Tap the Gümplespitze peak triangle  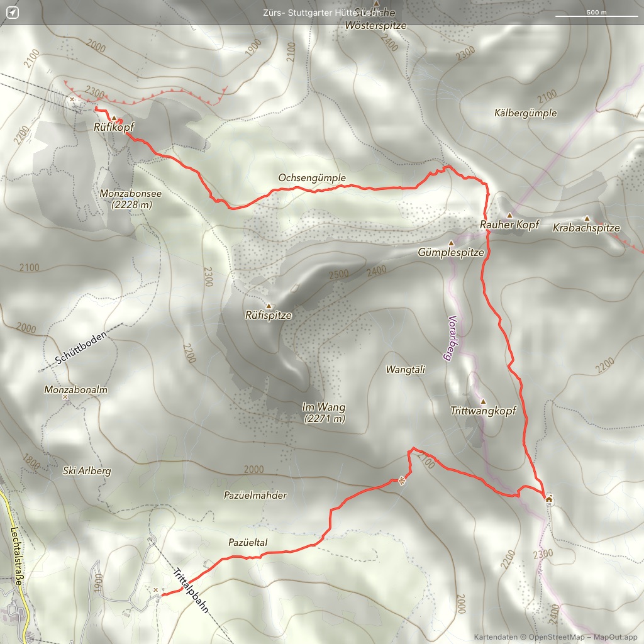(450, 243)
